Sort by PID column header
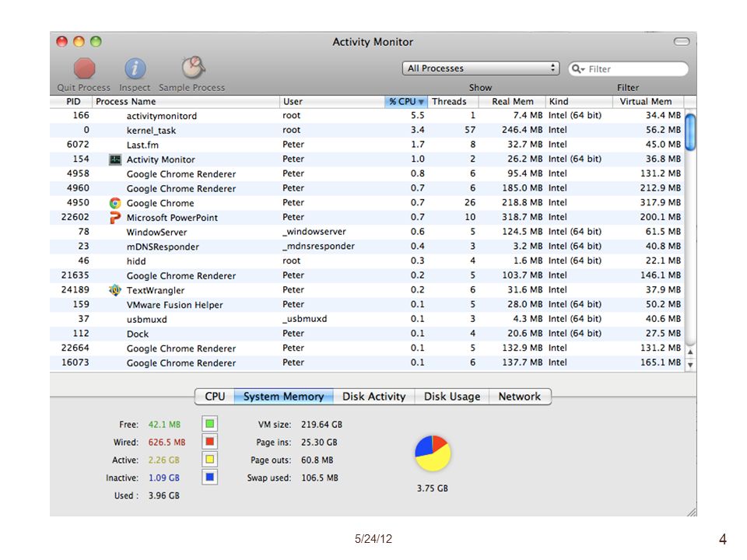This screenshot has height=560, width=747. [71, 101]
